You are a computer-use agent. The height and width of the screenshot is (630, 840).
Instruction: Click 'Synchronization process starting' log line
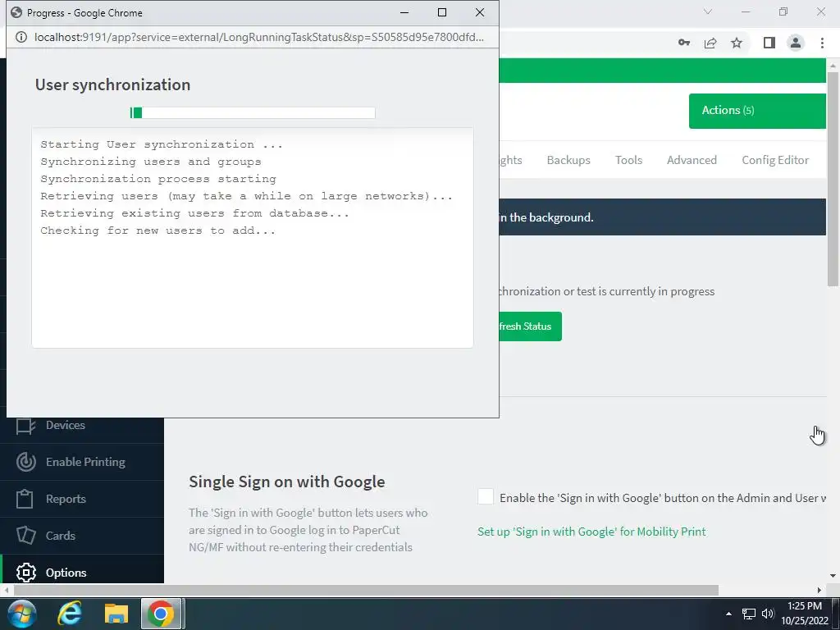click(x=158, y=179)
